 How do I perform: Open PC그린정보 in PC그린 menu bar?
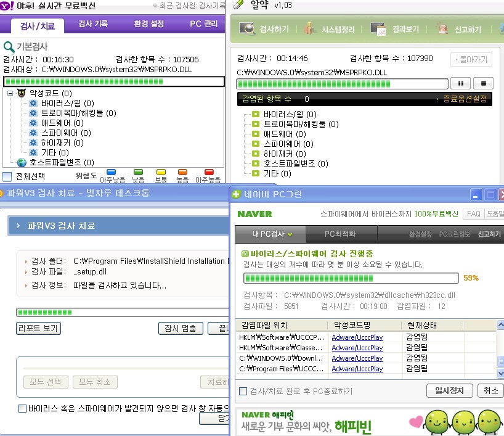point(455,234)
